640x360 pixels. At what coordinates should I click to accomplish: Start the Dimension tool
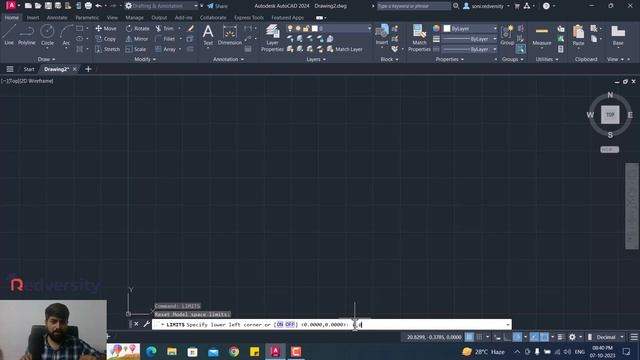(x=230, y=34)
